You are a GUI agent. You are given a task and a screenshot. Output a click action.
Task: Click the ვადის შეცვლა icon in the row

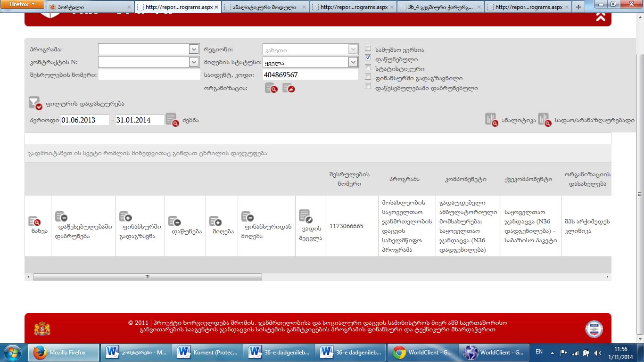(305, 216)
